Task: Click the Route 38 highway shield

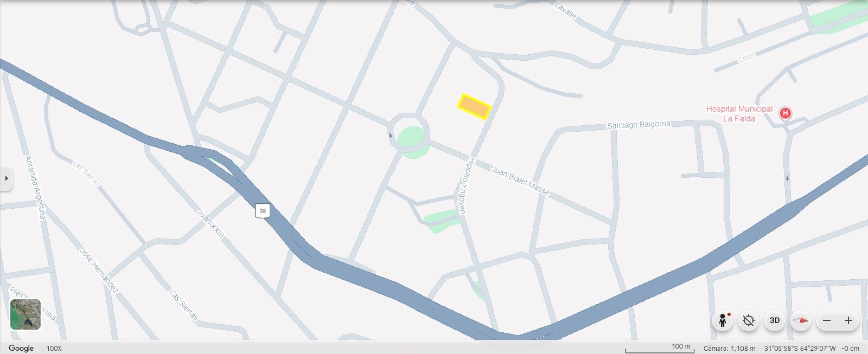Action: (x=263, y=210)
